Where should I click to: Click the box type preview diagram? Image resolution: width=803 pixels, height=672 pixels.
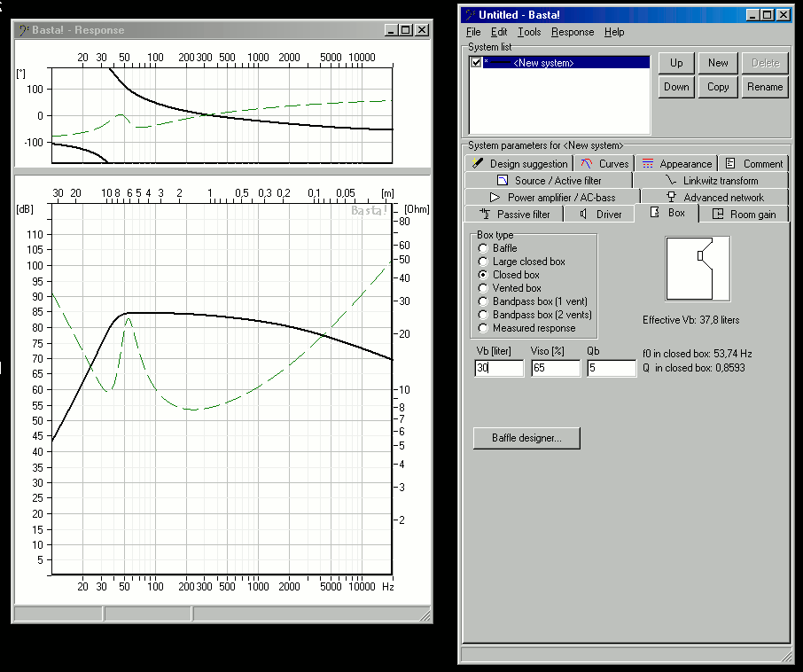(x=698, y=269)
